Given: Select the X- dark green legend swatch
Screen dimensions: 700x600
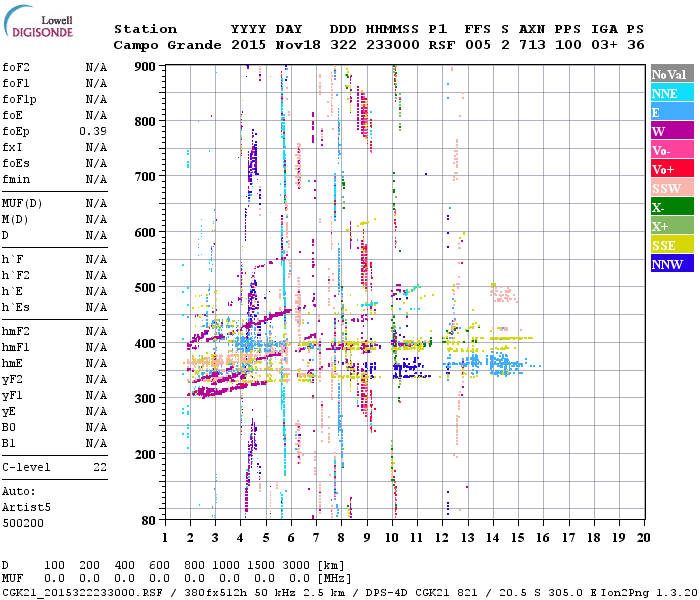Looking at the screenshot, I should pyautogui.click(x=672, y=207).
